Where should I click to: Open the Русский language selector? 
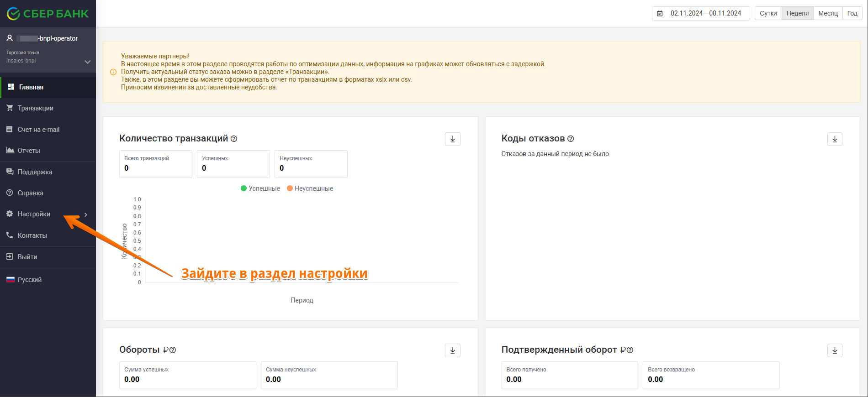[x=29, y=280]
